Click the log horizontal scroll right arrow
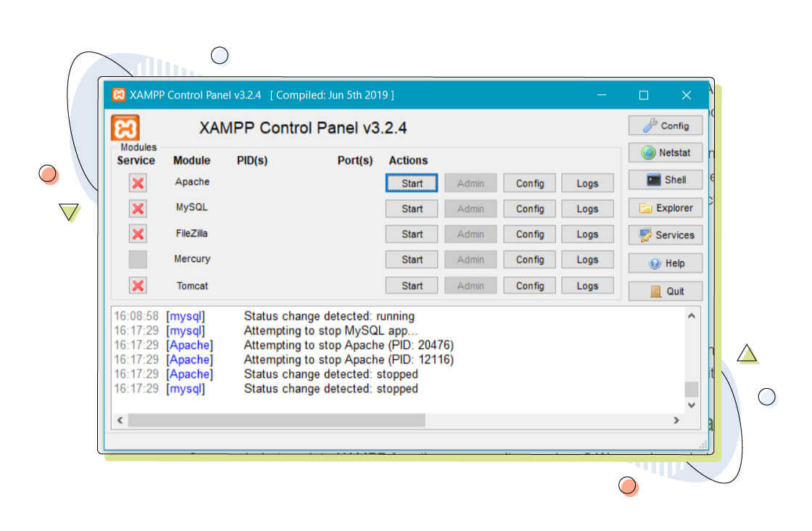 click(x=676, y=420)
